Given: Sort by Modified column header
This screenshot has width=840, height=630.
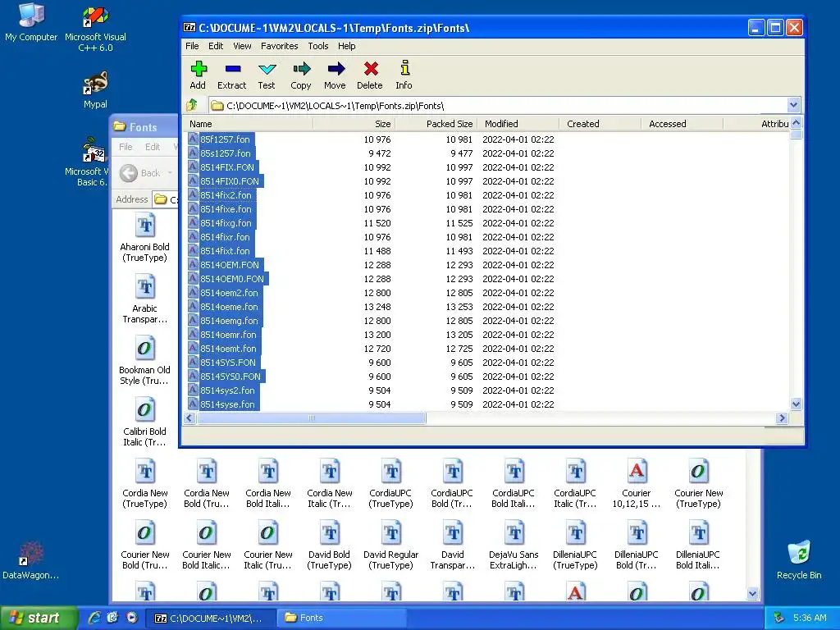Looking at the screenshot, I should [518, 124].
